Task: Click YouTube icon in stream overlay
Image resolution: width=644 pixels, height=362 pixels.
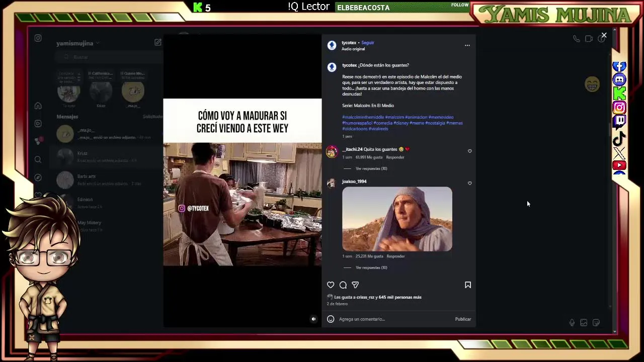Action: pyautogui.click(x=619, y=165)
